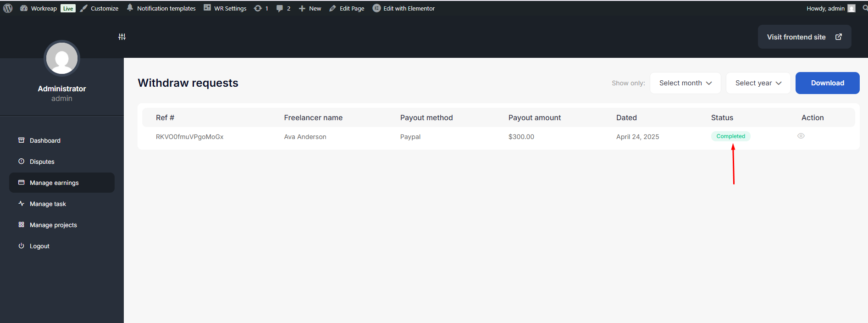This screenshot has width=868, height=323.
Task: Click the WordPress logo icon
Action: tap(8, 8)
